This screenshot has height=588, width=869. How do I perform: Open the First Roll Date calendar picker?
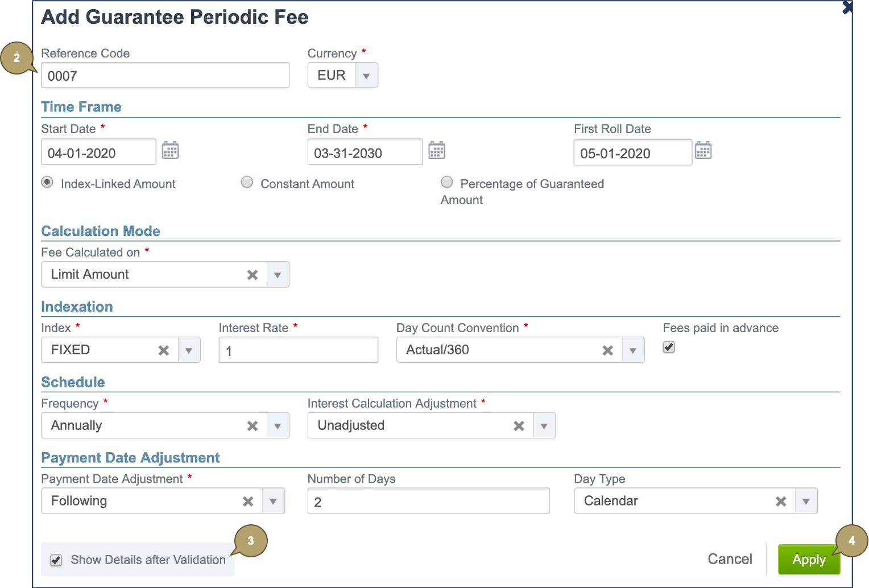(703, 151)
